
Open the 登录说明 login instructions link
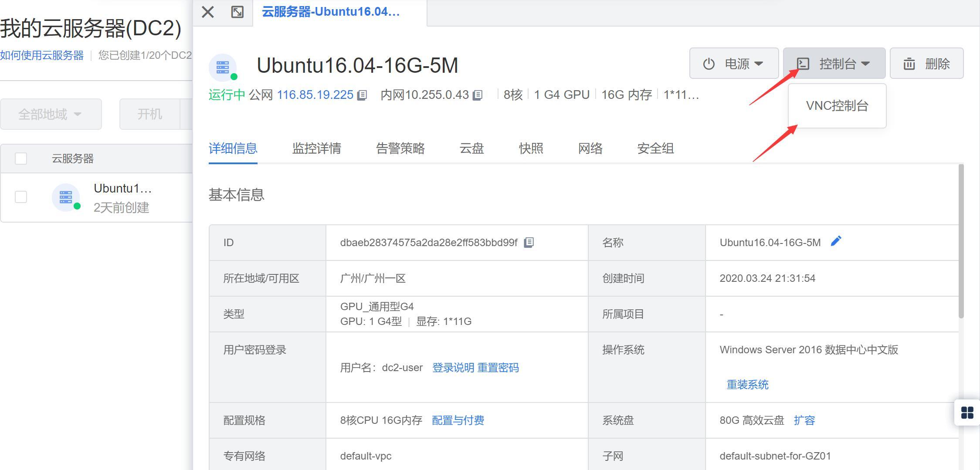[453, 368]
